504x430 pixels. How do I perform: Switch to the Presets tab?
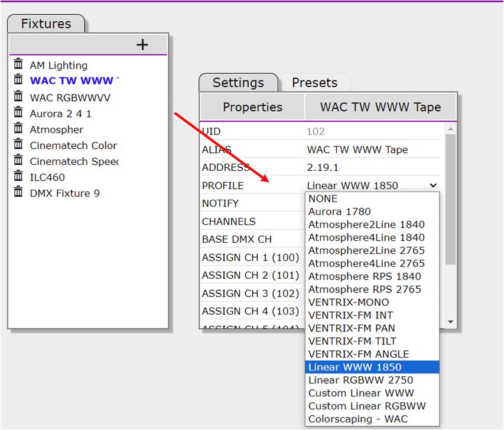[x=315, y=83]
